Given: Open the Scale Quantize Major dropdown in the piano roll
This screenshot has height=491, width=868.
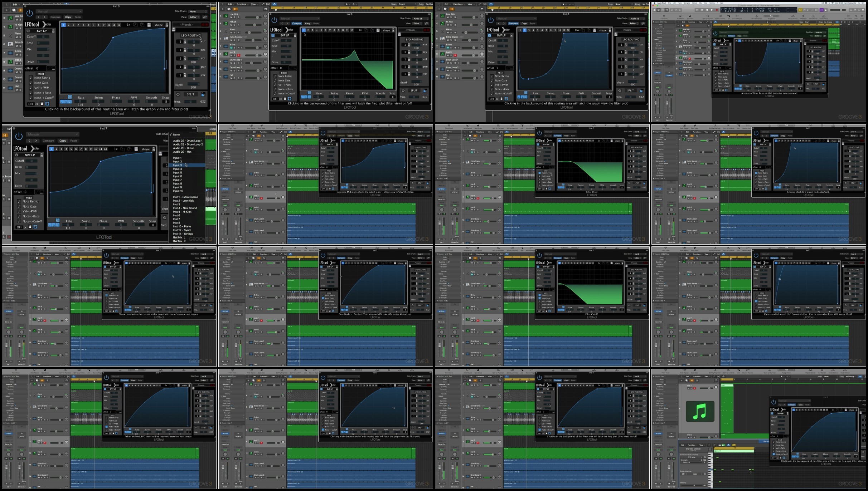Looking at the screenshot, I should 695,474.
